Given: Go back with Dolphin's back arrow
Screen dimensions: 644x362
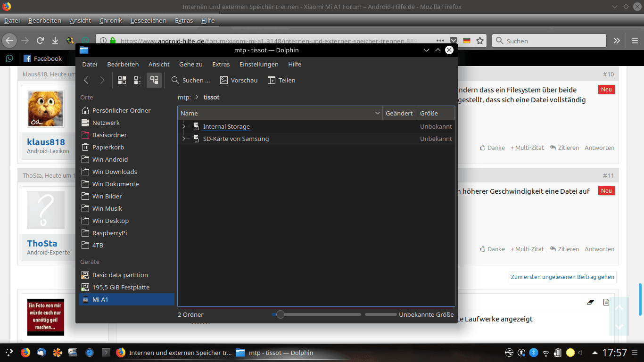Looking at the screenshot, I should (86, 80).
